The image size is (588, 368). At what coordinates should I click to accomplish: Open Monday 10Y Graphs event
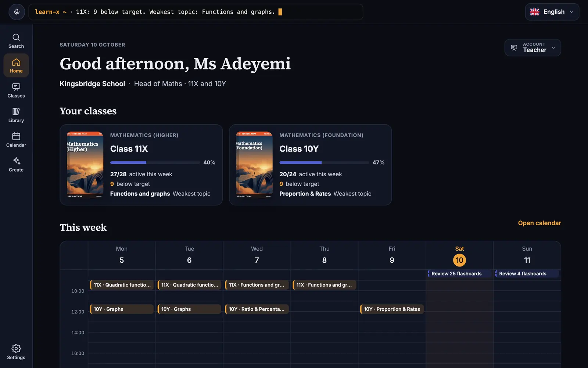point(122,309)
